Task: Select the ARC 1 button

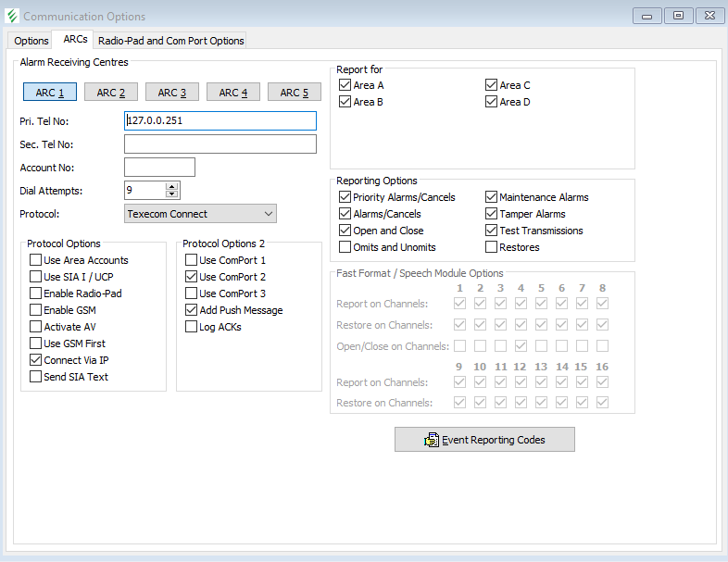Action: pos(50,93)
